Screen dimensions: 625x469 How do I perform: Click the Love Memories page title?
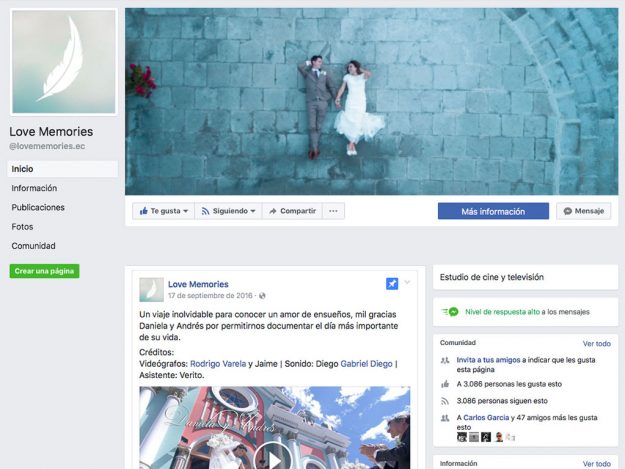[51, 131]
